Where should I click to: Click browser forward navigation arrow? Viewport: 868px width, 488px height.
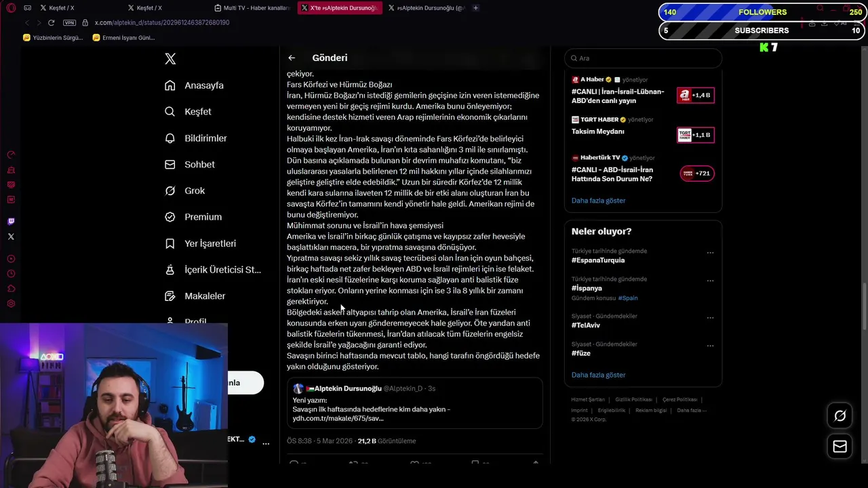click(39, 22)
